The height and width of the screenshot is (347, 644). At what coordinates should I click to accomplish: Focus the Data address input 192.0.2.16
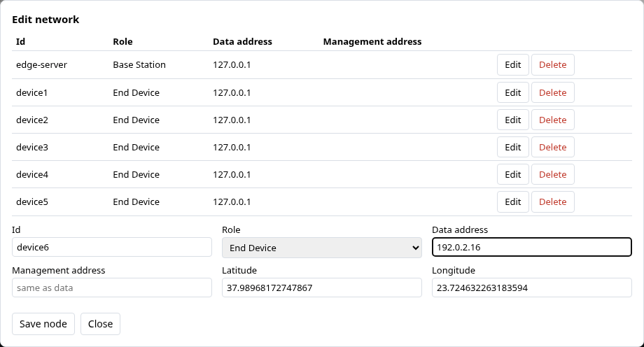(x=531, y=247)
